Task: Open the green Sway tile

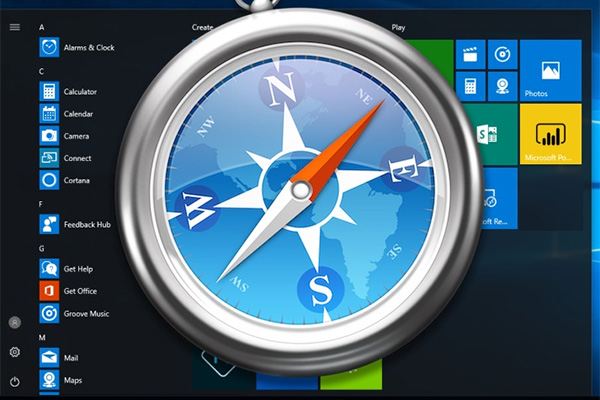Action: [x=492, y=134]
